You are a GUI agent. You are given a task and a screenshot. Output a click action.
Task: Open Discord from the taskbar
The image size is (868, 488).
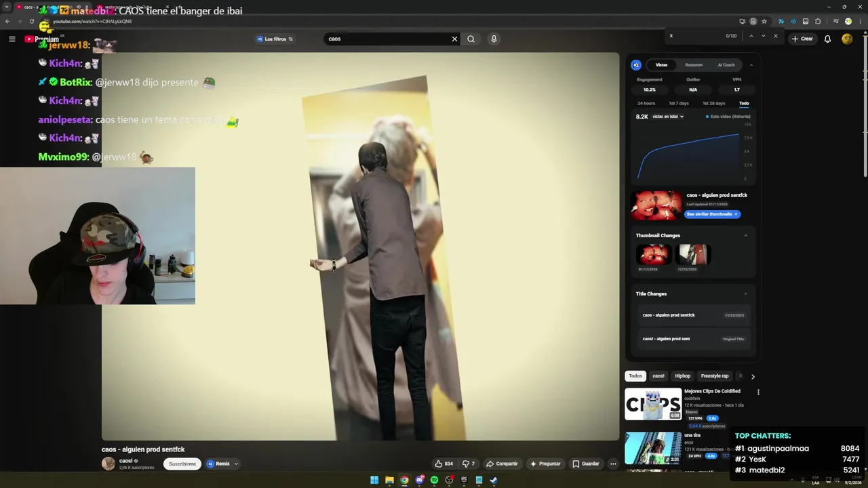coord(419,480)
